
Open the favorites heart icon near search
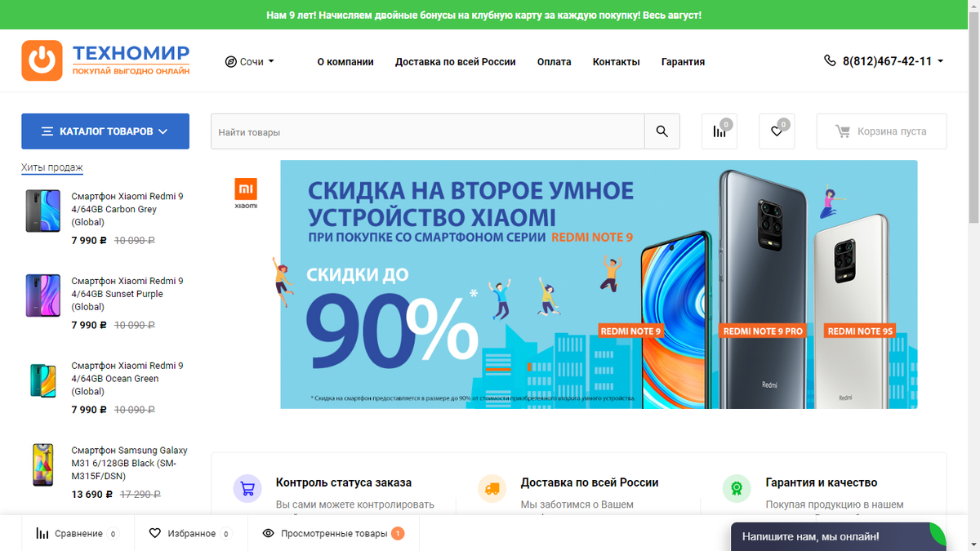coord(777,131)
